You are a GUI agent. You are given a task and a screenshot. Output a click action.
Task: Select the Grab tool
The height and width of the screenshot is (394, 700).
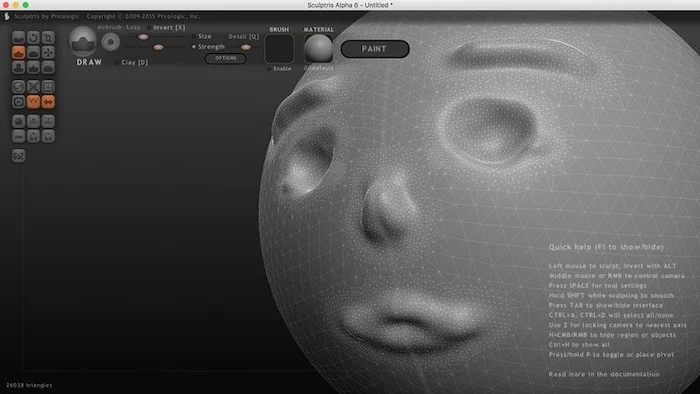click(48, 52)
